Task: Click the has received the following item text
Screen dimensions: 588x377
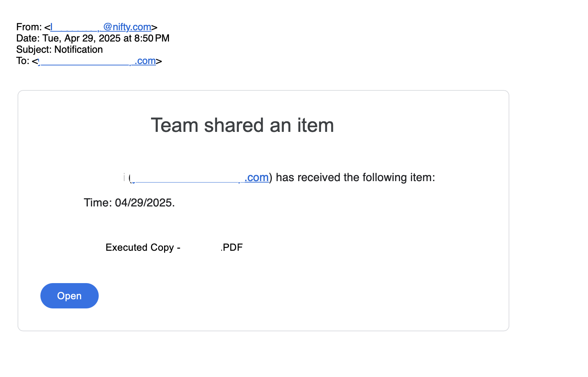Action: [355, 177]
